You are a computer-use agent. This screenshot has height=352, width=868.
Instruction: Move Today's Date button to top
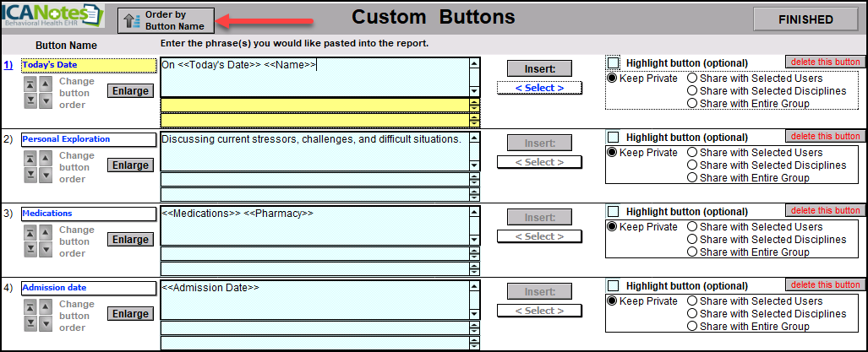click(x=30, y=84)
